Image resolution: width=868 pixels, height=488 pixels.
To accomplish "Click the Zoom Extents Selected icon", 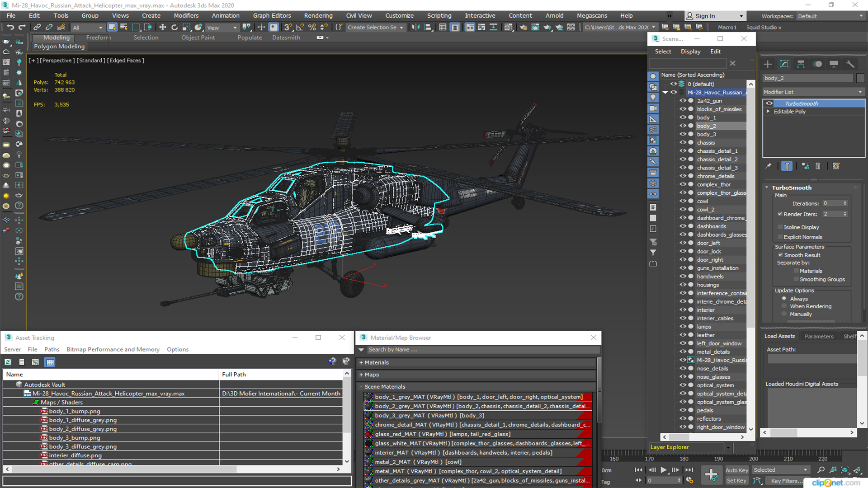I will point(845,470).
